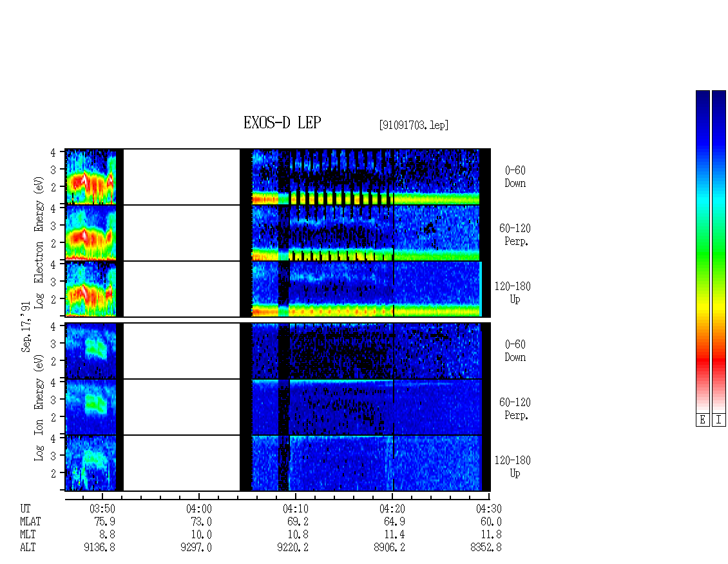The height and width of the screenshot is (564, 728).
Task: Click the ion 0-60 Down pitch angle label
Action: (x=515, y=351)
